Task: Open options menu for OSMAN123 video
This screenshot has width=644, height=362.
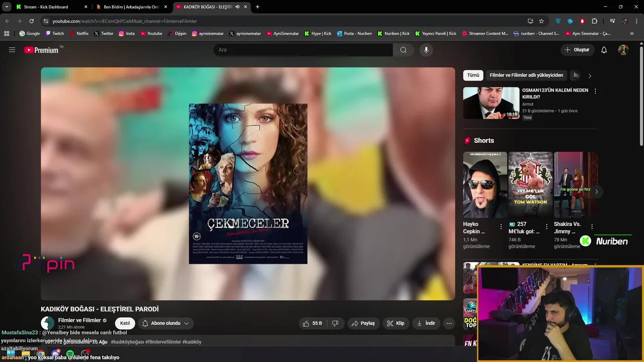Action: point(595,91)
